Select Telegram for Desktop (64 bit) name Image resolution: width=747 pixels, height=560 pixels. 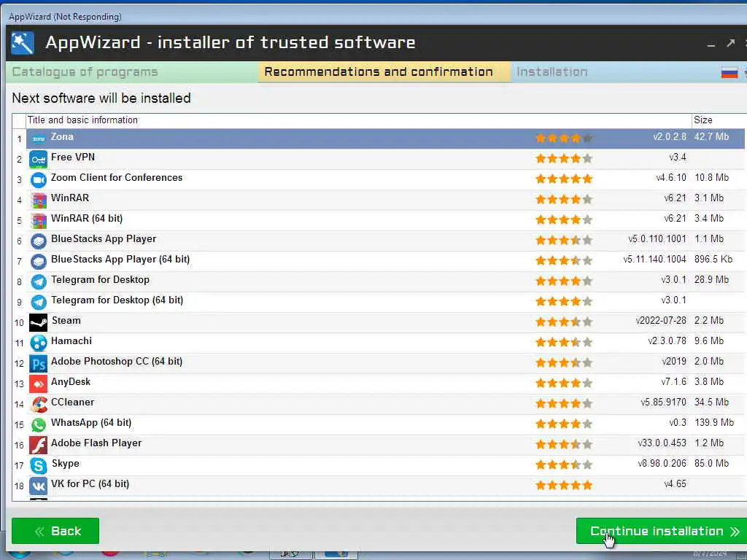click(117, 300)
